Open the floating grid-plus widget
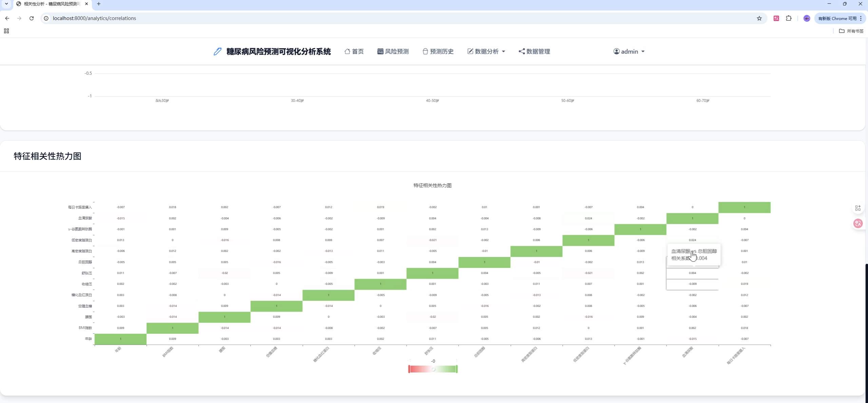 [858, 208]
